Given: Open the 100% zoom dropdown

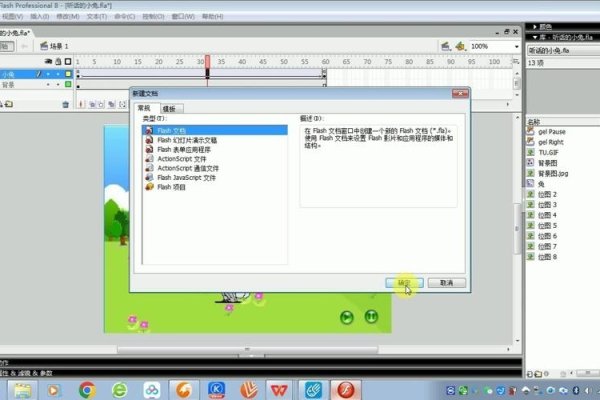Looking at the screenshot, I should coord(517,47).
